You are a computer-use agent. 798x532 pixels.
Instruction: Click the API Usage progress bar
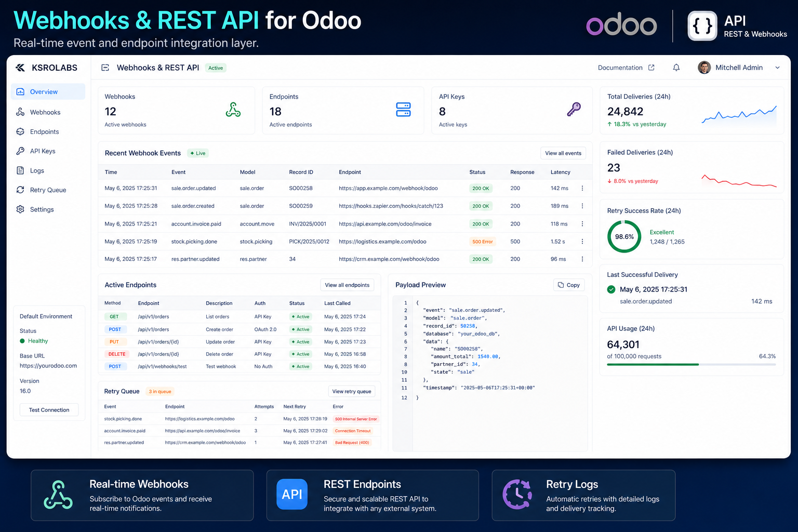click(691, 364)
